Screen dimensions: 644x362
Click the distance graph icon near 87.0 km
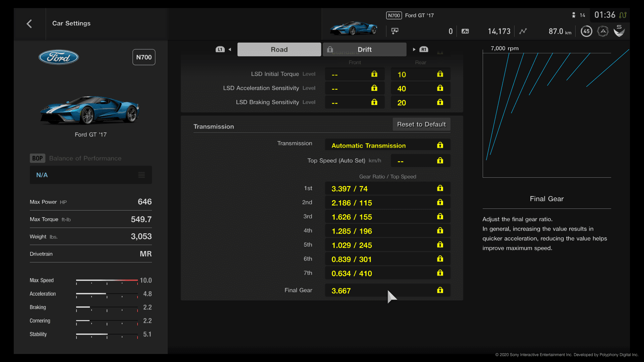(523, 31)
